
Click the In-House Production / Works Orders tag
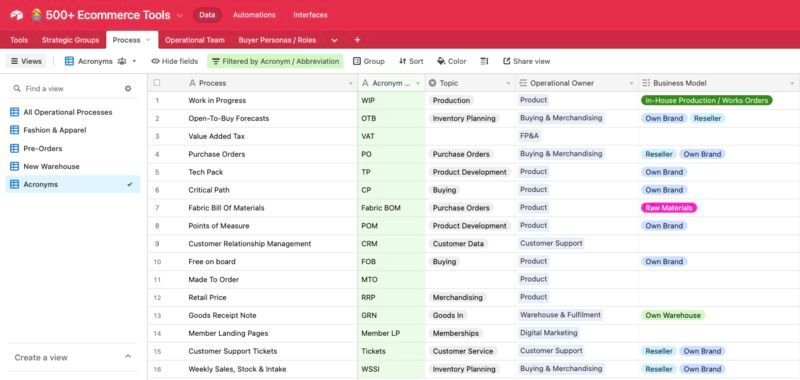707,100
